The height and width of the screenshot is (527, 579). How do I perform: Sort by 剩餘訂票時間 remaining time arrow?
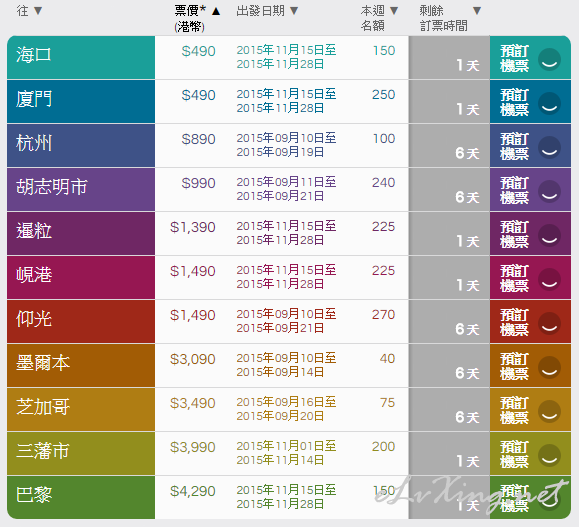(x=477, y=11)
